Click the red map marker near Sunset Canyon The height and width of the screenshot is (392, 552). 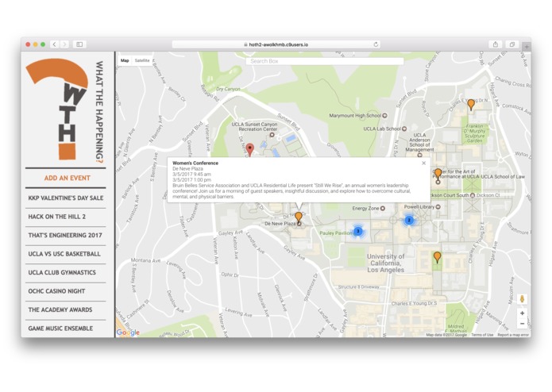[x=249, y=150]
